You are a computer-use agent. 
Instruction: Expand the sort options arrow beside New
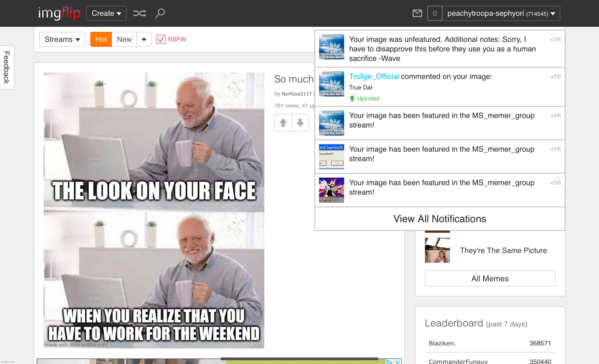[x=144, y=39]
